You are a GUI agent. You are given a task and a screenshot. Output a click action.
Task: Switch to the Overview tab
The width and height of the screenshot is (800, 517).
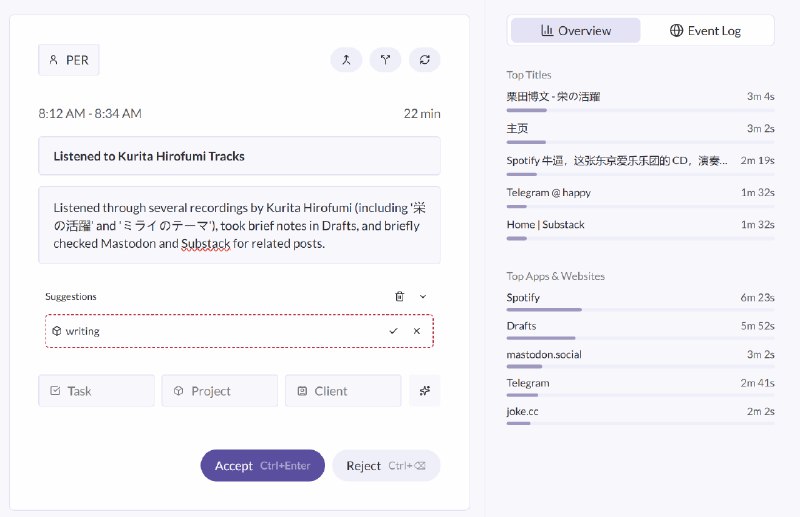point(575,30)
